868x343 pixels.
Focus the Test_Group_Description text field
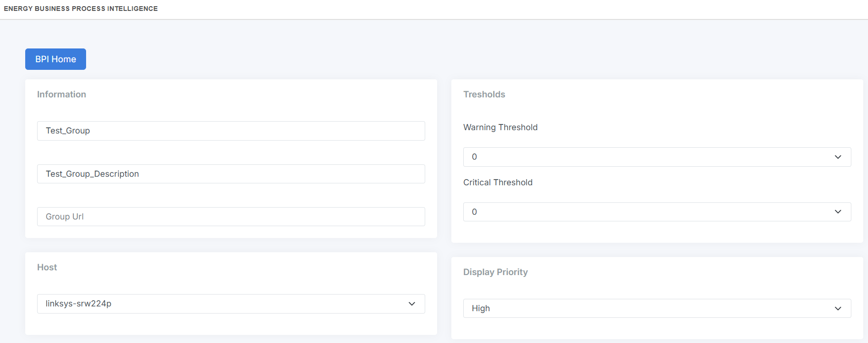231,174
